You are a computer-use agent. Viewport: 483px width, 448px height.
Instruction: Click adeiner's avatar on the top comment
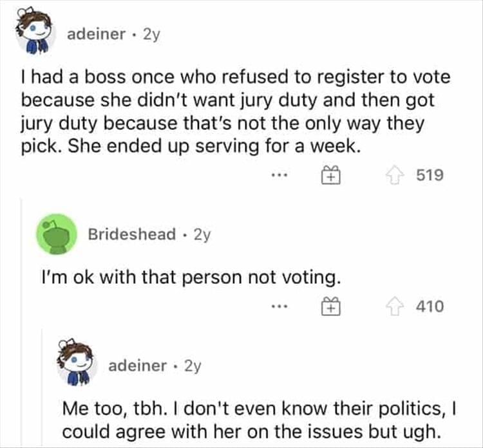click(x=34, y=32)
